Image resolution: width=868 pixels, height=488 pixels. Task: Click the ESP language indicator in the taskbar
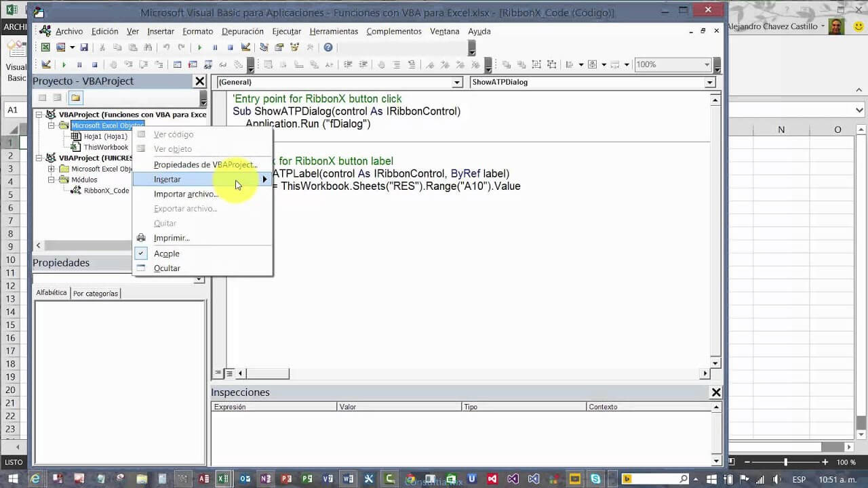click(800, 480)
